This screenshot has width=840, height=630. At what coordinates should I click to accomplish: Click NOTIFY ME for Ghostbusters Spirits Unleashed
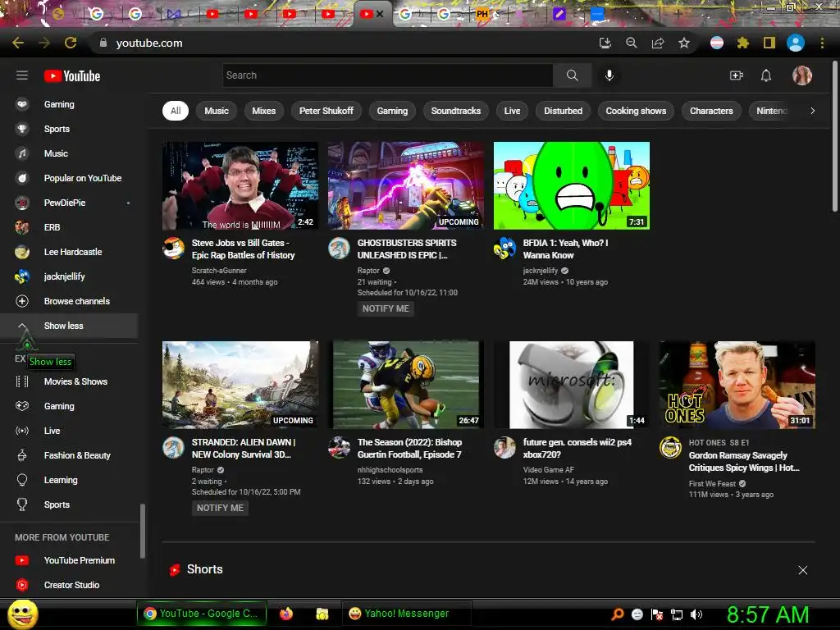386,308
